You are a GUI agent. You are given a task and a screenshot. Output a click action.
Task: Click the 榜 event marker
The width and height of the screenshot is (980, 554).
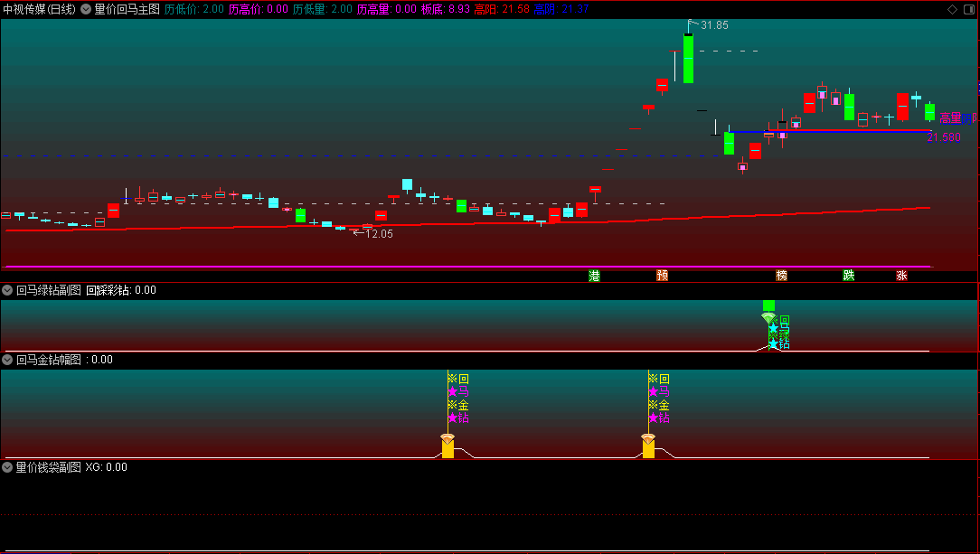(781, 276)
